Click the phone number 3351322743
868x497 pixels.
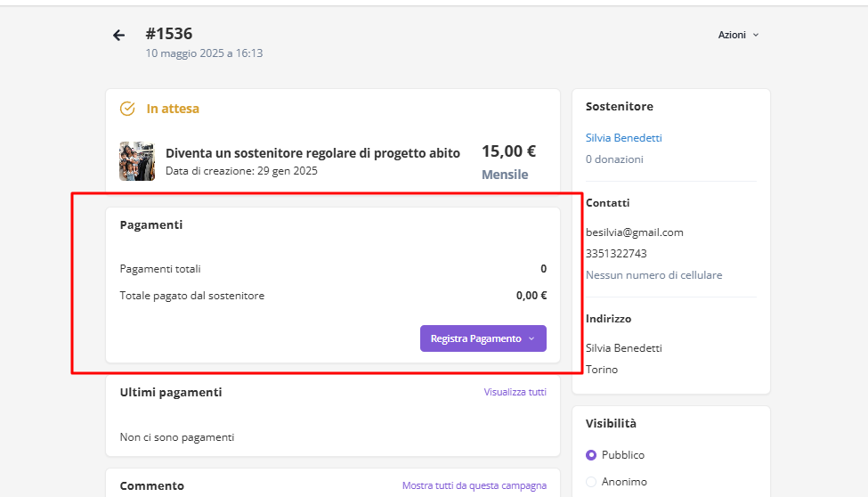(x=616, y=254)
